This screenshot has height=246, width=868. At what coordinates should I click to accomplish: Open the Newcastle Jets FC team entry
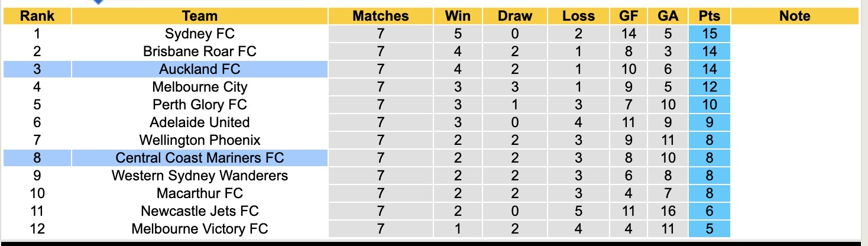click(200, 211)
